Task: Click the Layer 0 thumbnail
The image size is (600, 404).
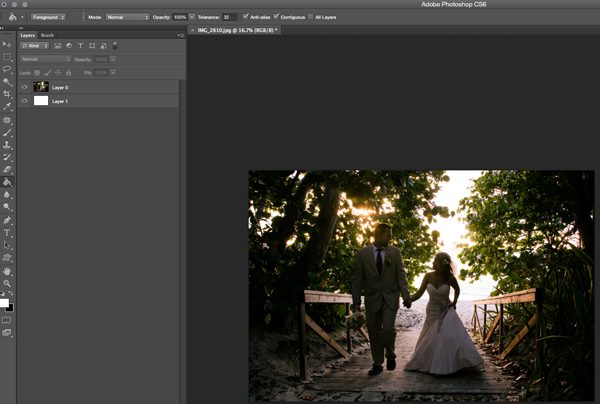Action: pos(41,87)
